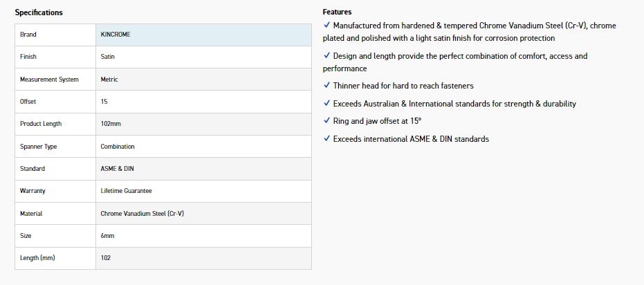Click the checkmark next to Design and length
644x285 pixels.
326,56
